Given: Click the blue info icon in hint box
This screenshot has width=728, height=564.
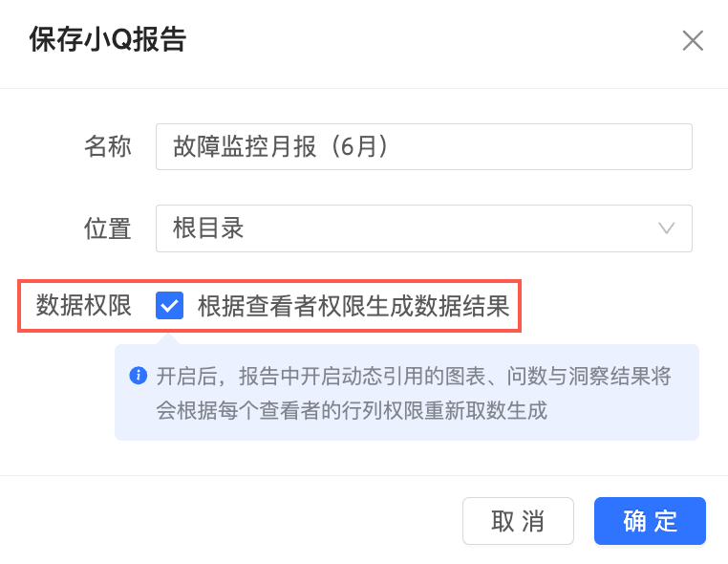Looking at the screenshot, I should (x=139, y=375).
